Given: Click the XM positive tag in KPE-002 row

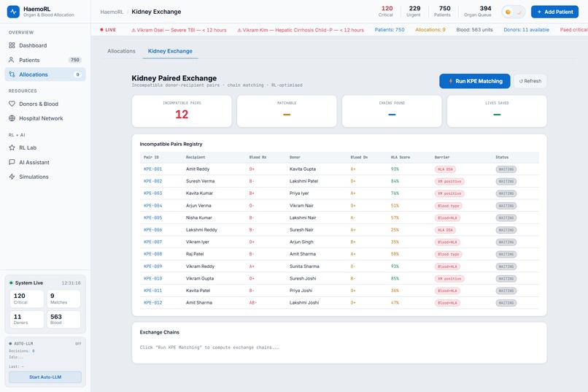Looking at the screenshot, I should coord(449,181).
